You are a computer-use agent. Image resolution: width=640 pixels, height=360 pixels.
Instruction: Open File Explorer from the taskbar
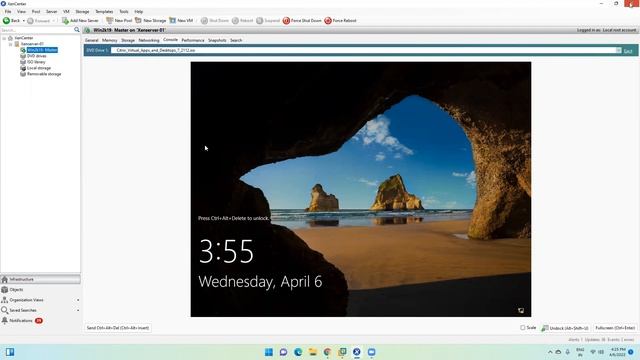(x=313, y=352)
